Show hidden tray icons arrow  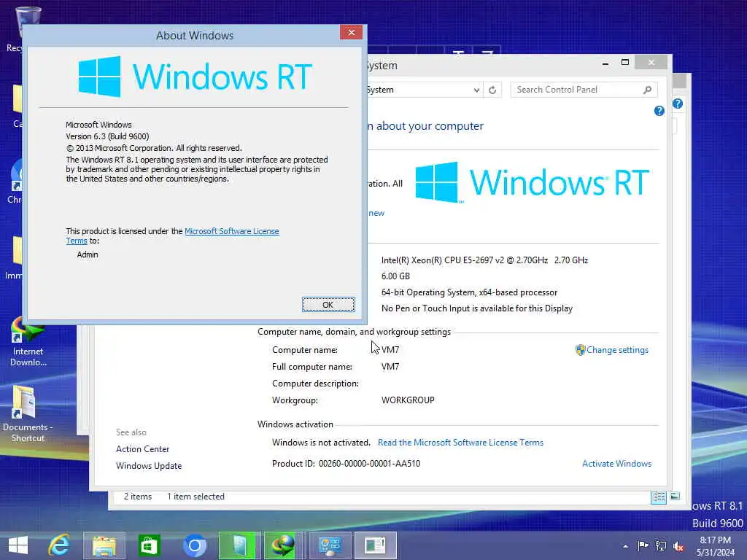click(x=625, y=546)
